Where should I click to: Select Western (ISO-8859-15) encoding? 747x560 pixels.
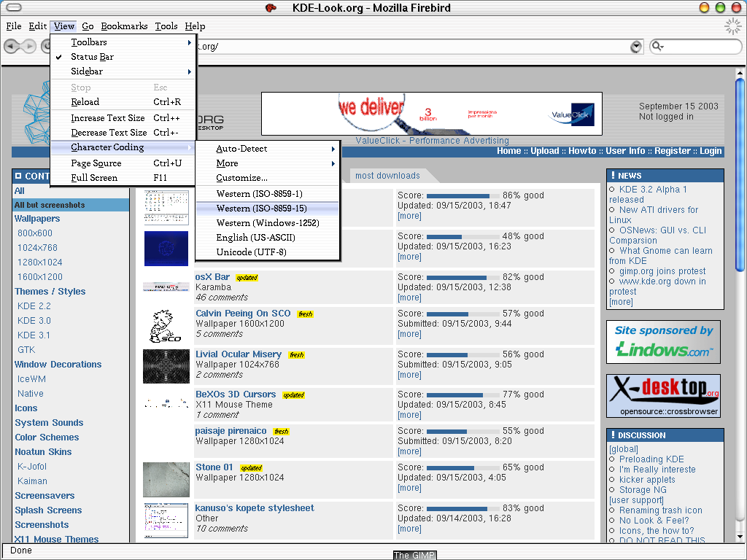268,208
